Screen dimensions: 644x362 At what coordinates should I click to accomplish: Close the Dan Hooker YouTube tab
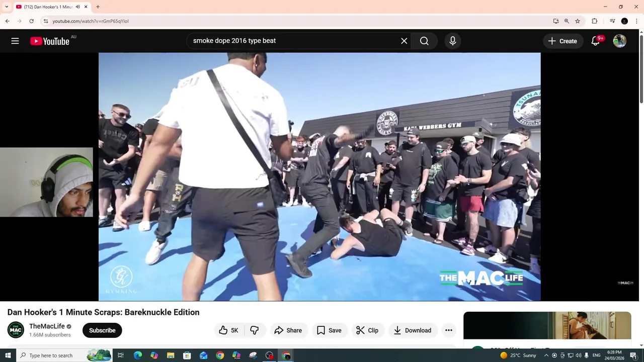86,7
